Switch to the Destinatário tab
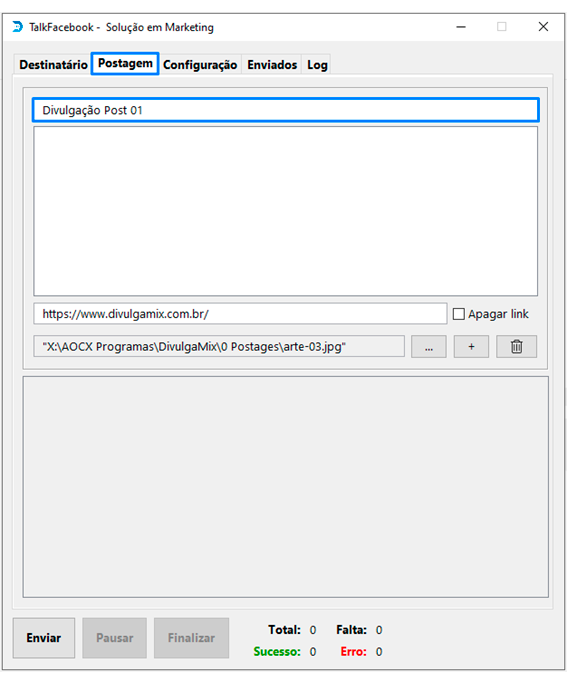The height and width of the screenshot is (684, 587). coord(53,65)
